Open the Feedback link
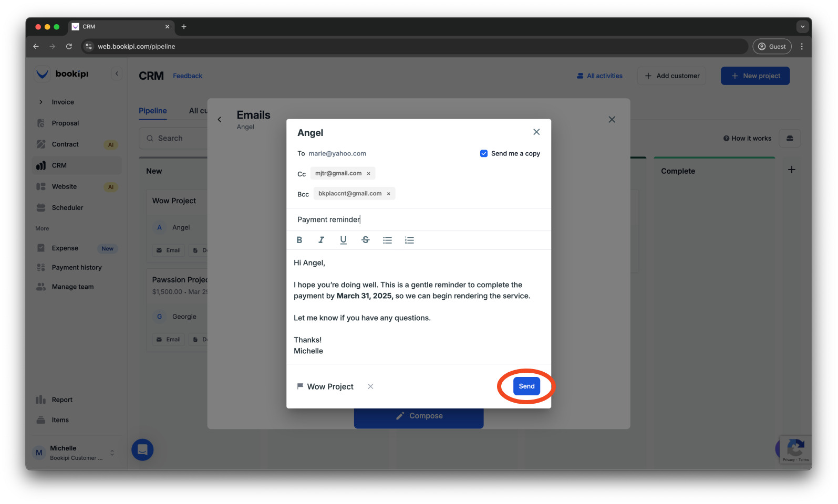This screenshot has height=504, width=838. 188,76
